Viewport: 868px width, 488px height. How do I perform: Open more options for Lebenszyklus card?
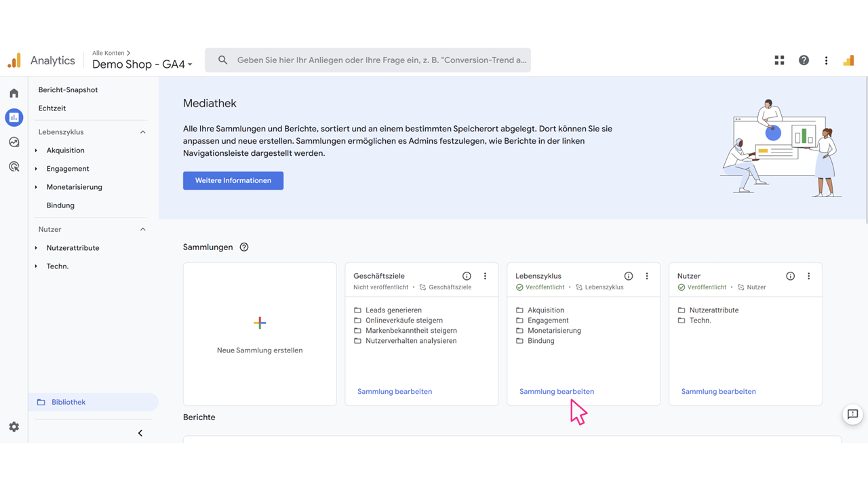tap(647, 276)
